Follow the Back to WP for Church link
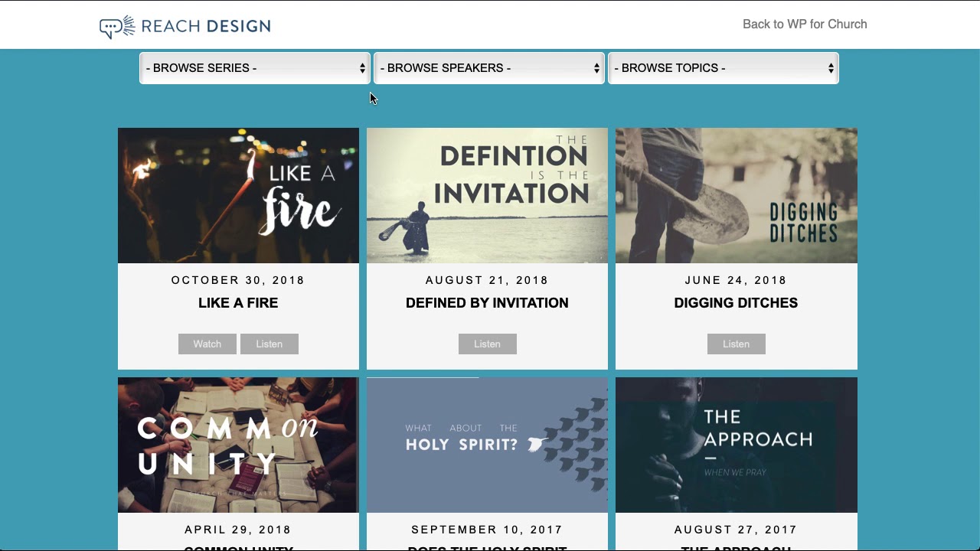 point(805,24)
